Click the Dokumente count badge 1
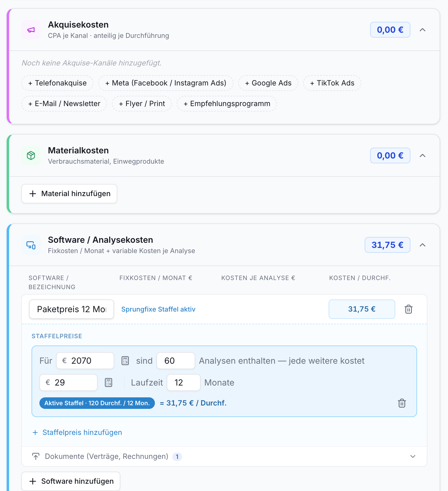The width and height of the screenshot is (448, 491). [177, 456]
